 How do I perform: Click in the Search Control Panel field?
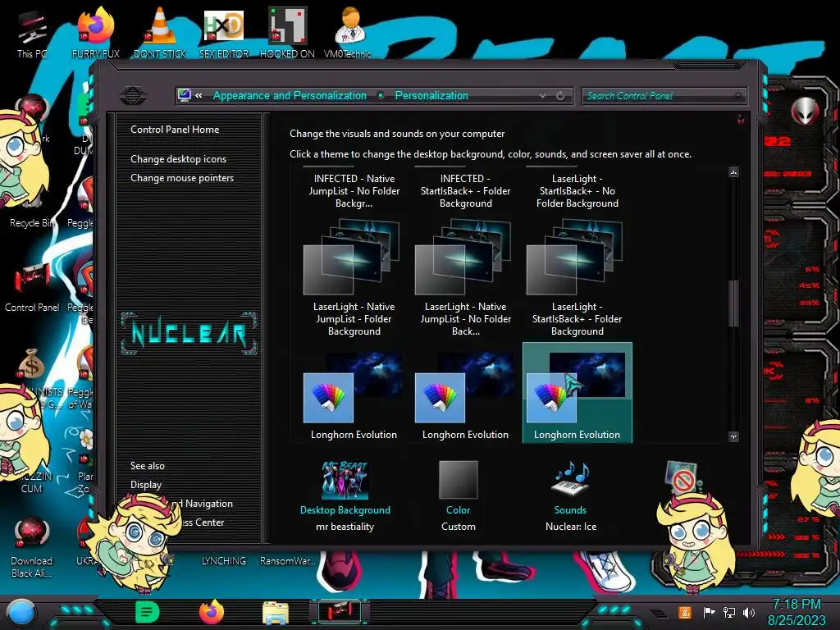coord(663,96)
